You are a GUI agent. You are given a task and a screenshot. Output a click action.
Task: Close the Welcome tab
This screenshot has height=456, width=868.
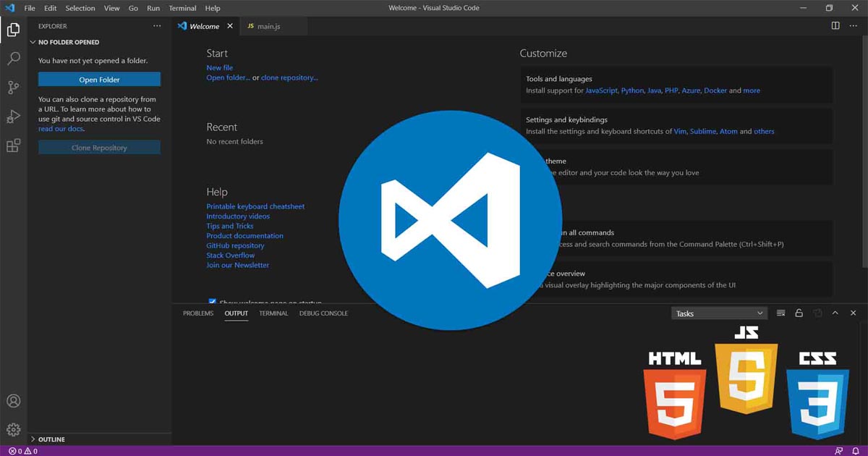(x=230, y=26)
